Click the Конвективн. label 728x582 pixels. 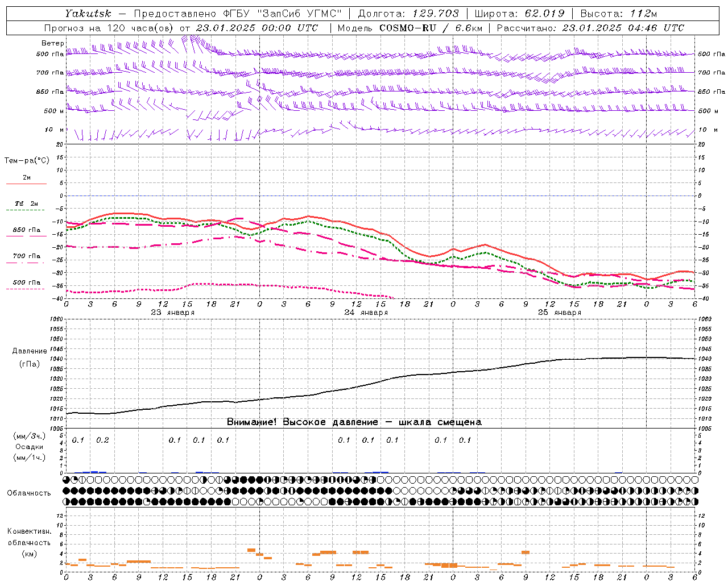30,531
